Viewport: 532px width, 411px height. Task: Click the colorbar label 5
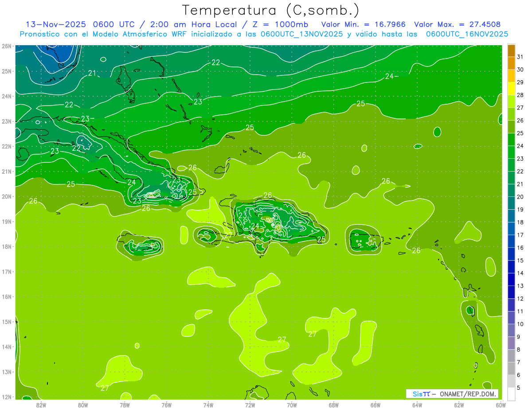[519, 388]
